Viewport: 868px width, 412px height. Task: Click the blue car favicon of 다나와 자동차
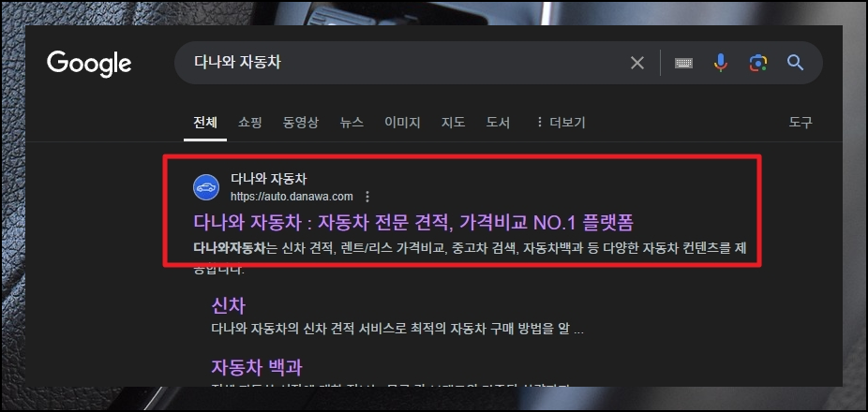click(x=206, y=187)
